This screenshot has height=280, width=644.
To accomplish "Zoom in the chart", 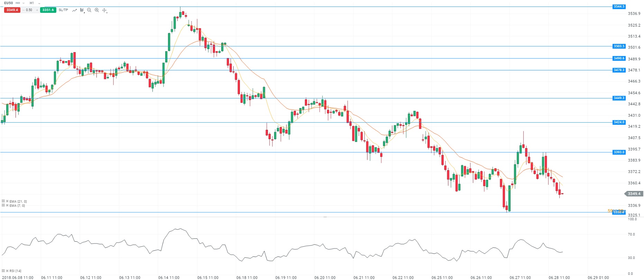I will 97,10.
